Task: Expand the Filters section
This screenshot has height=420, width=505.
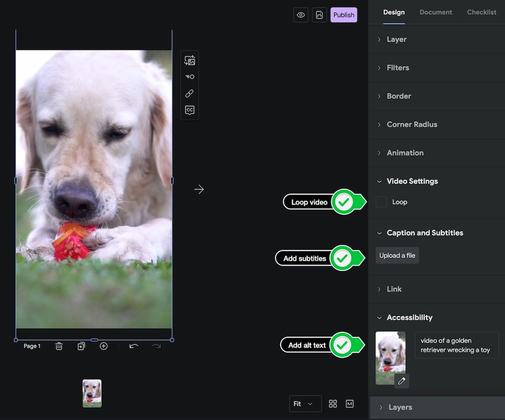Action: click(398, 68)
